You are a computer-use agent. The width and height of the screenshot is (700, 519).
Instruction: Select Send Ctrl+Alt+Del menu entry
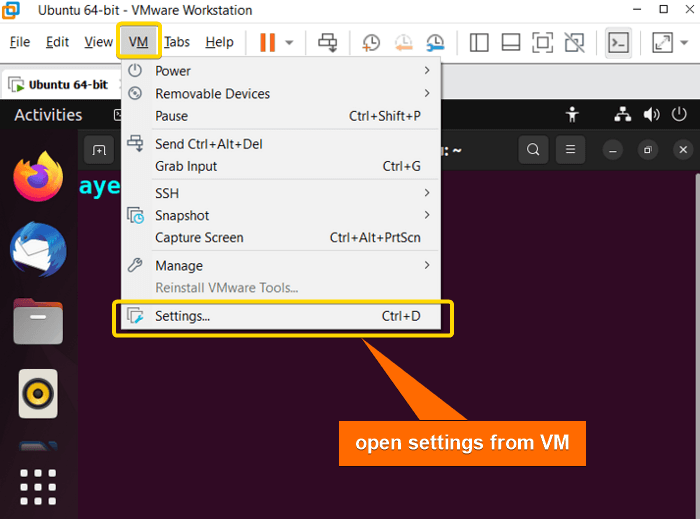click(x=281, y=144)
